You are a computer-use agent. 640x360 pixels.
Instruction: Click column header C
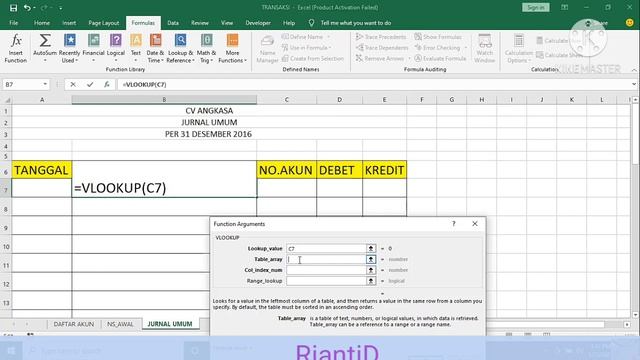click(x=287, y=100)
